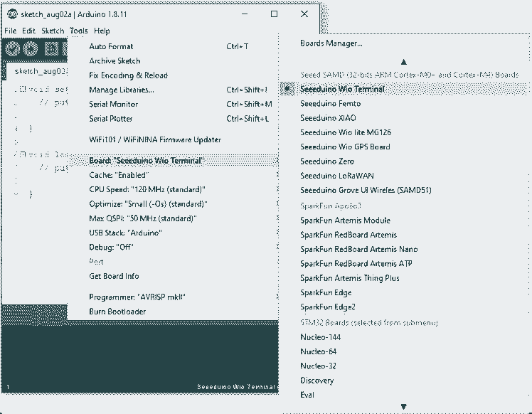Image resolution: width=532 pixels, height=414 pixels.
Task: Select the Seeeduino Femto board
Action: [x=403, y=104]
